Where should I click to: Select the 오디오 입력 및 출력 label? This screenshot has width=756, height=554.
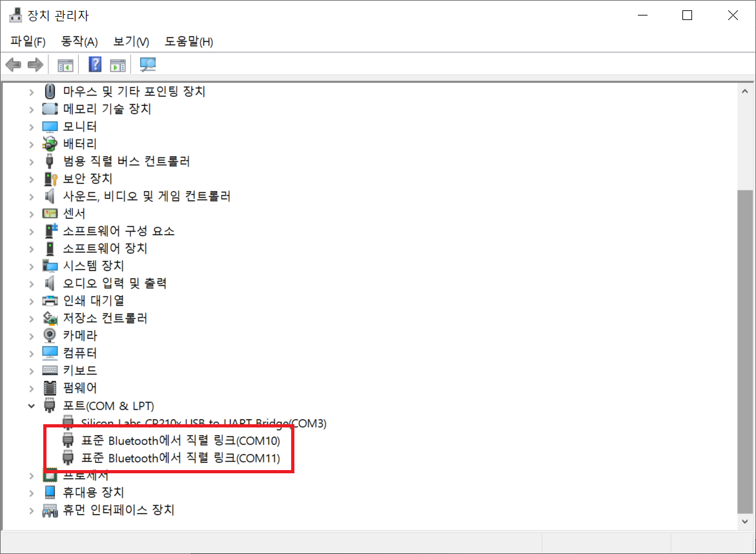115,283
